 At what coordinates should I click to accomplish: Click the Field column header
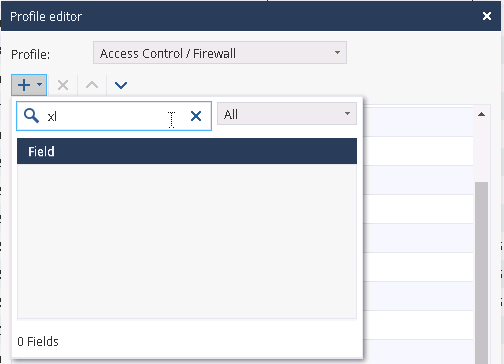[187, 151]
